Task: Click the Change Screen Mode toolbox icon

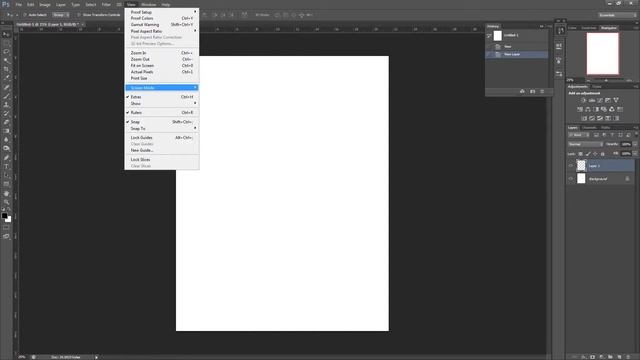Action: [6, 236]
